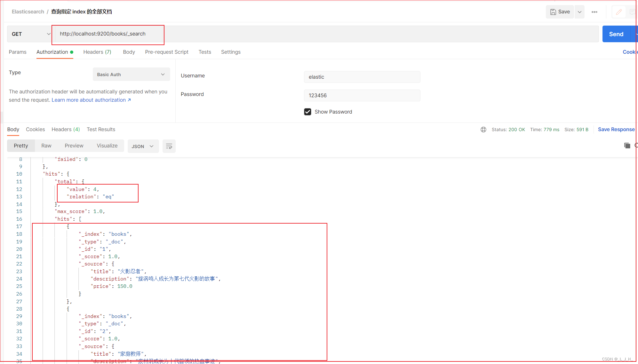Expand the Save options arrow
The height and width of the screenshot is (364, 638).
coord(579,12)
